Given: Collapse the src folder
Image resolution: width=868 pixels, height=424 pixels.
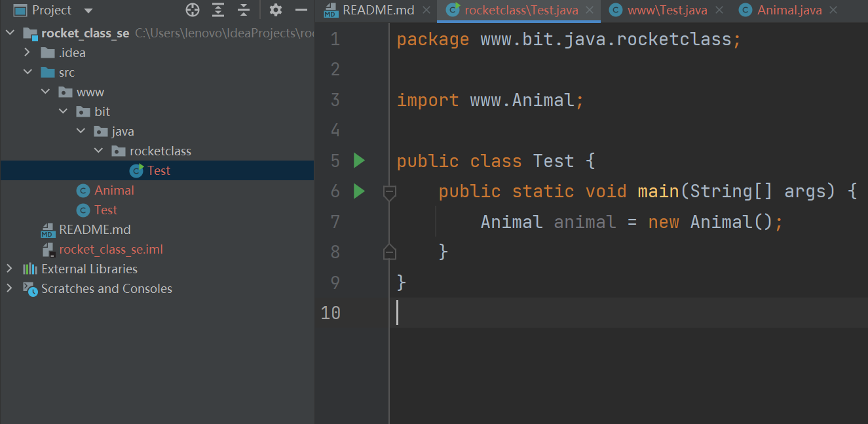Looking at the screenshot, I should pyautogui.click(x=27, y=72).
